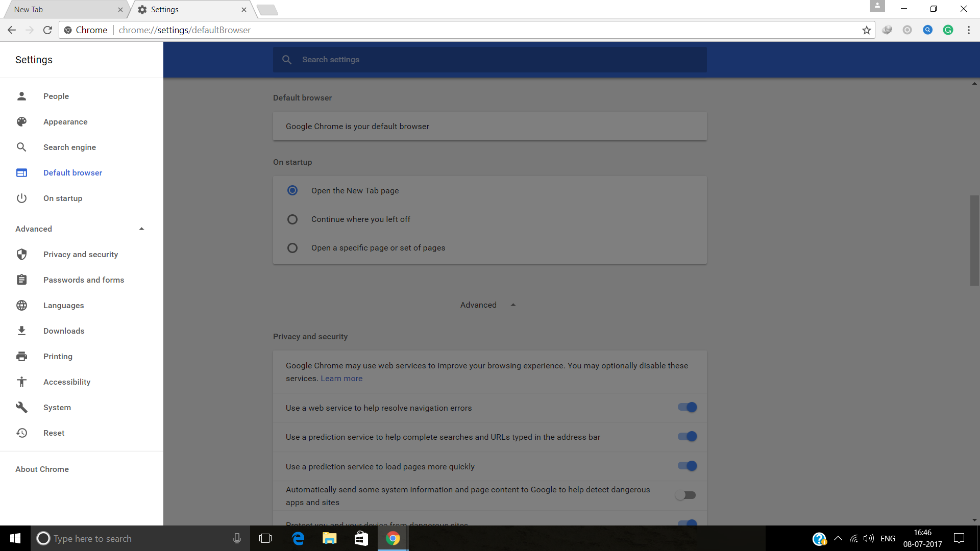Toggle web service for navigation errors

687,407
